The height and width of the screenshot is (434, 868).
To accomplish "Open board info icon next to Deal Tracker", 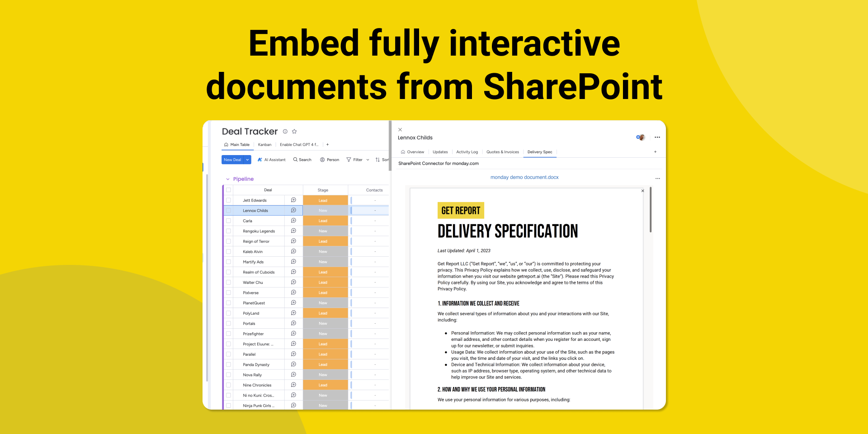I will pos(285,132).
